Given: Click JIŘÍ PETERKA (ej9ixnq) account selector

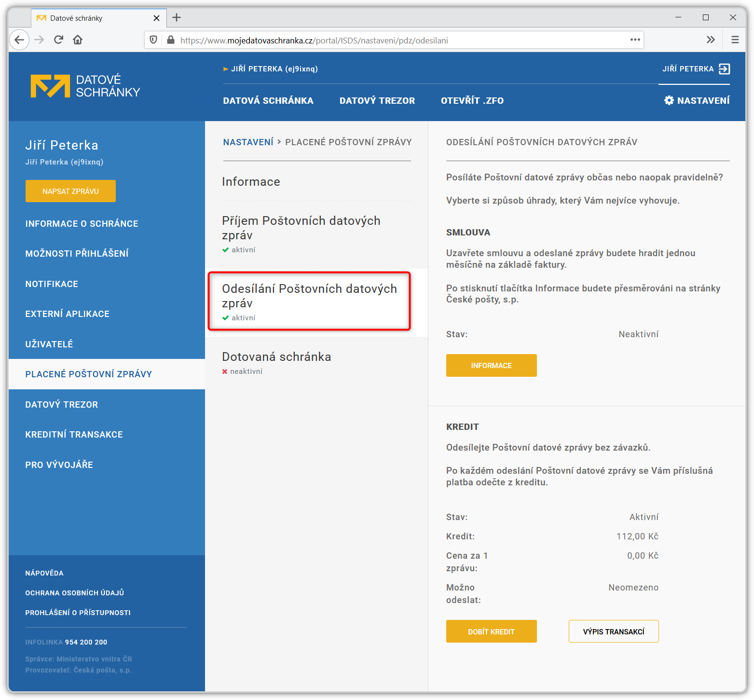Looking at the screenshot, I should [271, 69].
